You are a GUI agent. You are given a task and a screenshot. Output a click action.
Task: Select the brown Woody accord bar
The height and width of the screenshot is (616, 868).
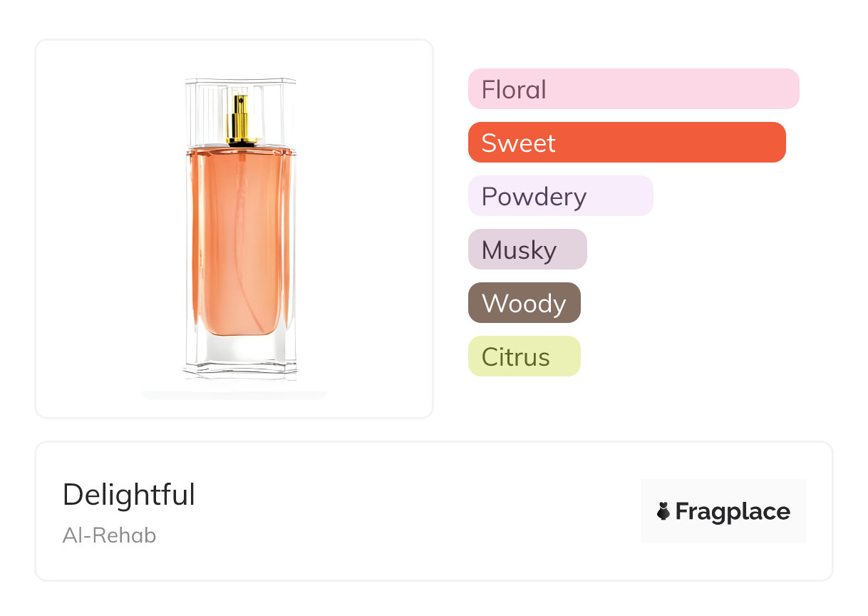(524, 303)
